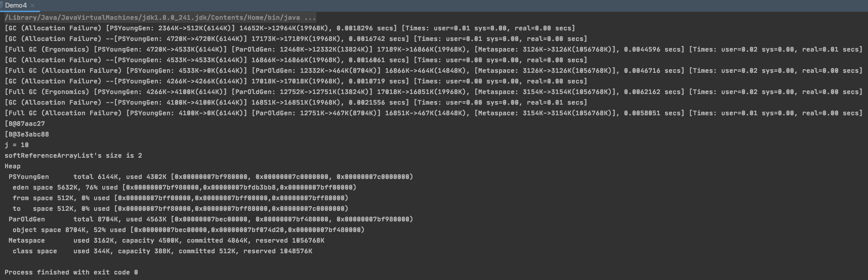Click the softReferenceArrayList's size line
Screen dimensions: 868x280
tap(73, 156)
